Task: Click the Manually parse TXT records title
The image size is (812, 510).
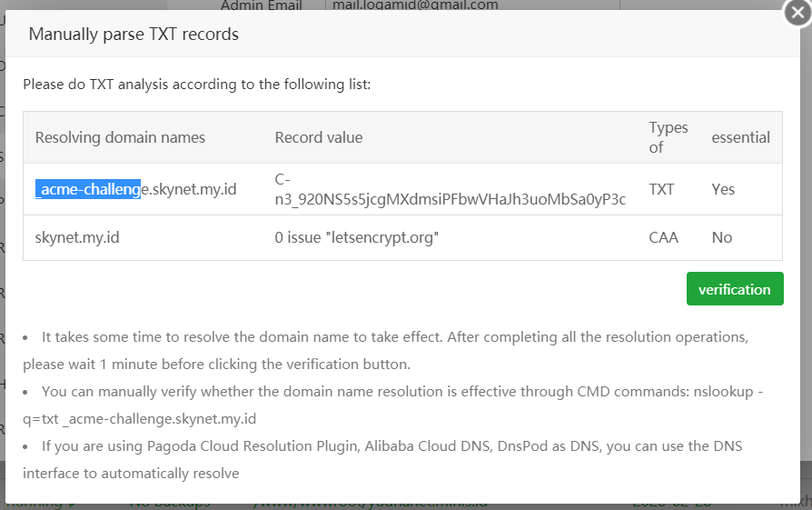Action: click(134, 35)
